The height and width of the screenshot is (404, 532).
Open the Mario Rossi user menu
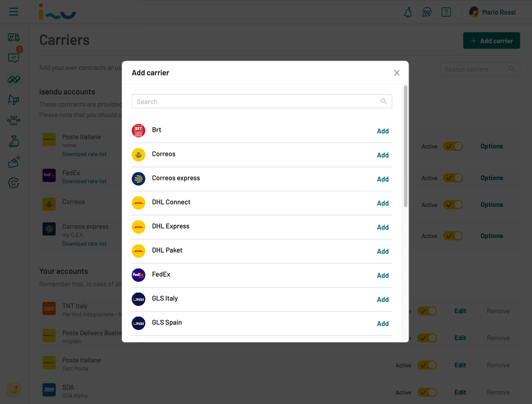[x=493, y=12]
